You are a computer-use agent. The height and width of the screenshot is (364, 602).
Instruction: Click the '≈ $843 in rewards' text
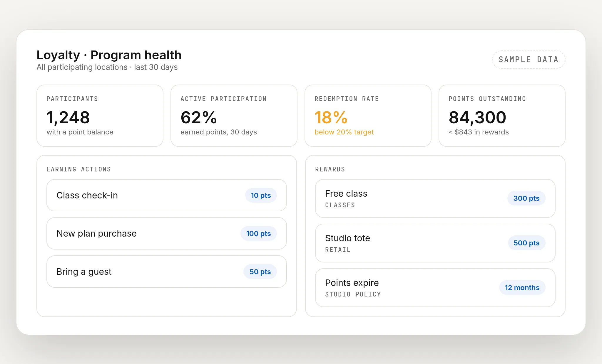click(x=479, y=132)
